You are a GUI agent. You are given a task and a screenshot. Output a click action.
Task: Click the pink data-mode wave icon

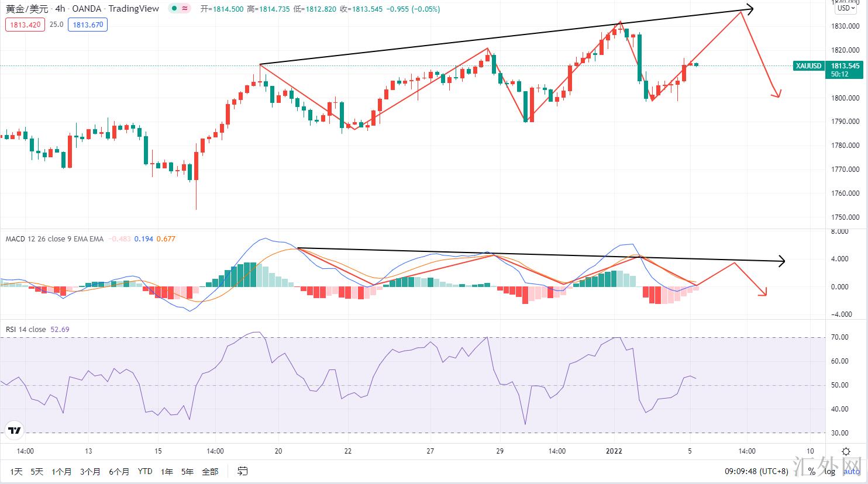pos(185,9)
